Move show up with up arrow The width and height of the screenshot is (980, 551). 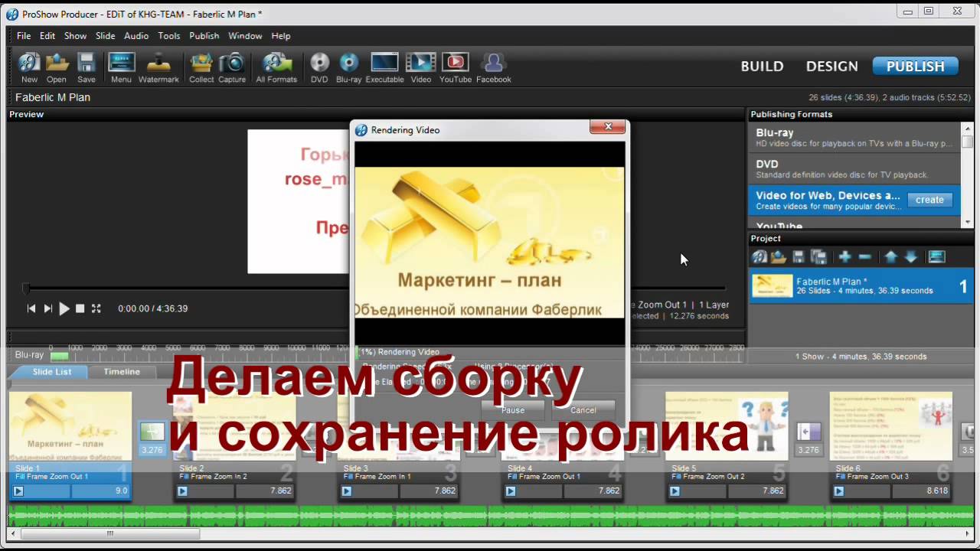[x=891, y=257]
